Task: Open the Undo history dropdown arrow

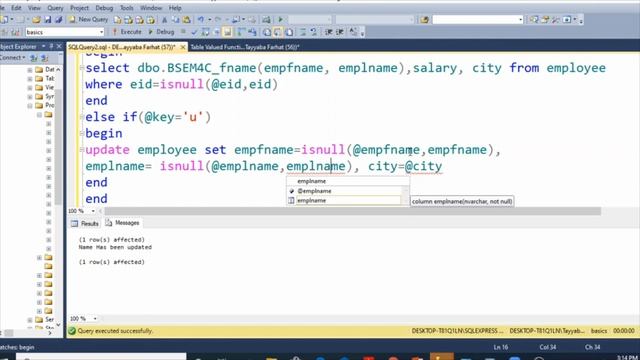Action: pyautogui.click(x=209, y=19)
